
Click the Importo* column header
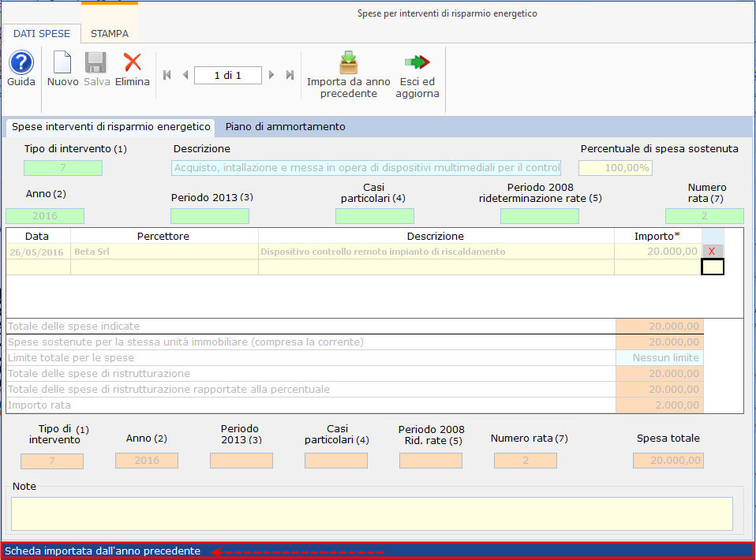pos(657,236)
